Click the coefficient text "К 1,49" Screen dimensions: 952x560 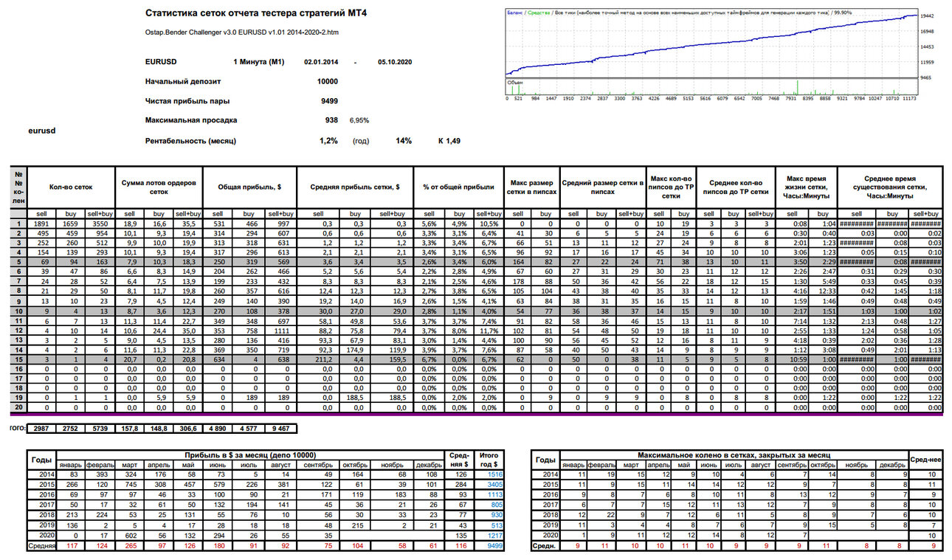[449, 140]
